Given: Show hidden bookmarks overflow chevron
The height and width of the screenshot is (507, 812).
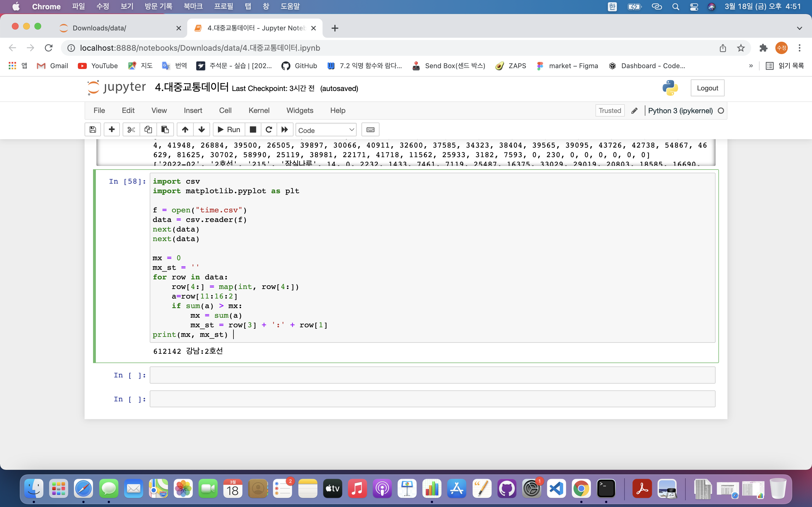Looking at the screenshot, I should point(751,66).
